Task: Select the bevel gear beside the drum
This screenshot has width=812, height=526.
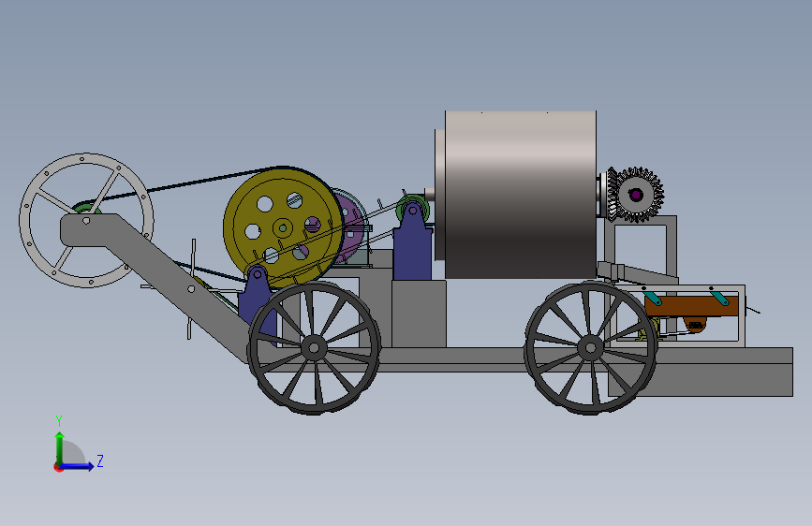Action: click(x=635, y=195)
